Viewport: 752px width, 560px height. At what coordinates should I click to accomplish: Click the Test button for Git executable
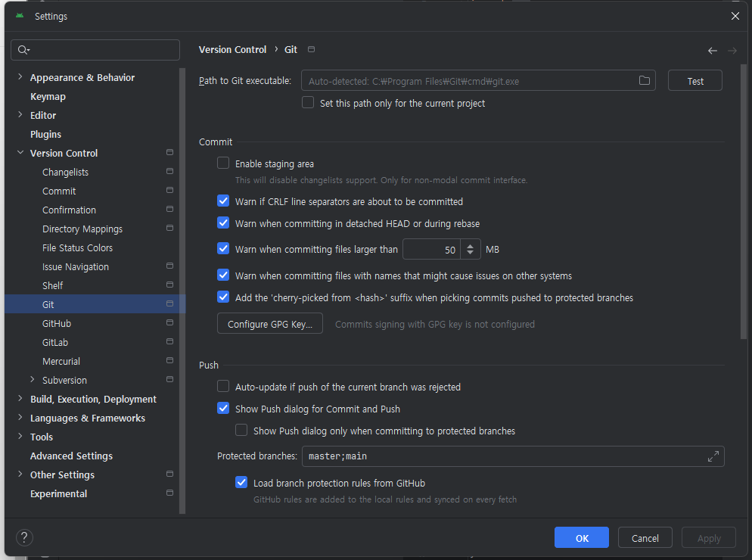[x=695, y=81]
